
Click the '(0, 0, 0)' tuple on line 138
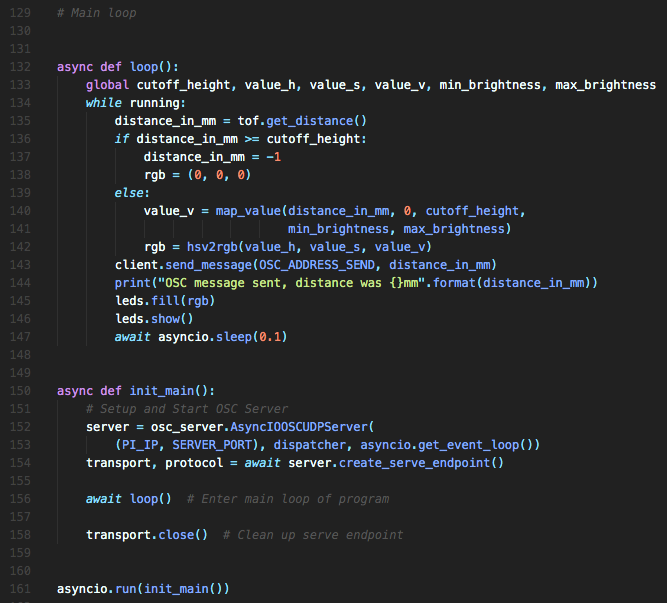(219, 175)
